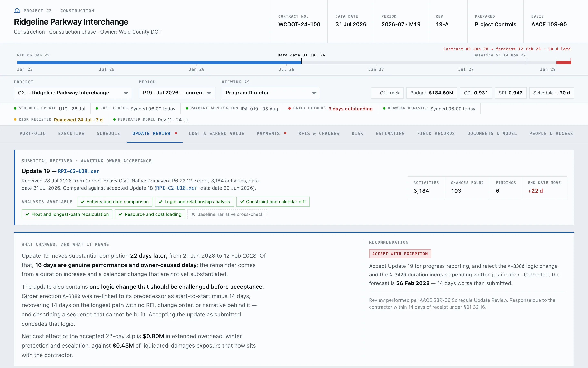
Task: Click 'IPA-019 · 05 Aug' payment application text
Action: coord(259,109)
